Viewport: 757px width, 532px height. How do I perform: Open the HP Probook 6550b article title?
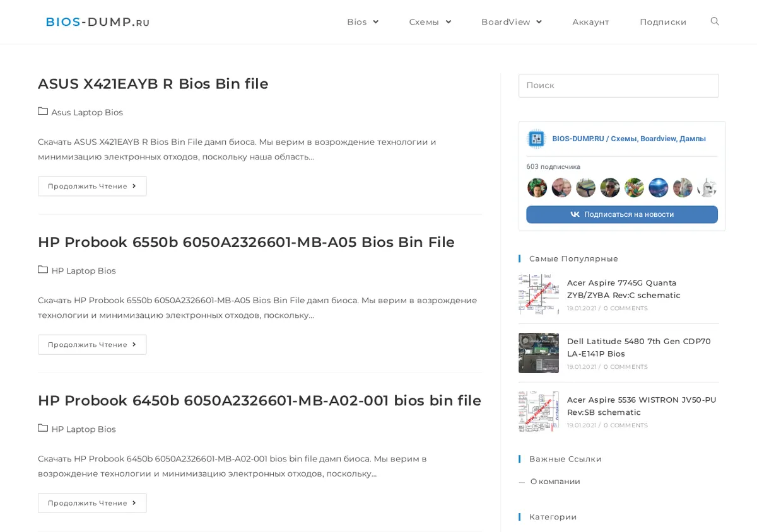point(246,242)
